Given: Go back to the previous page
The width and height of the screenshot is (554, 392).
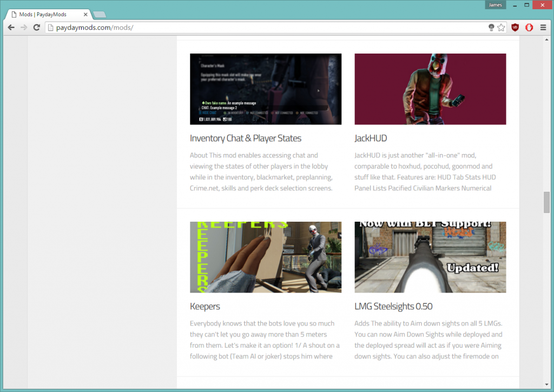Looking at the screenshot, I should (x=11, y=28).
